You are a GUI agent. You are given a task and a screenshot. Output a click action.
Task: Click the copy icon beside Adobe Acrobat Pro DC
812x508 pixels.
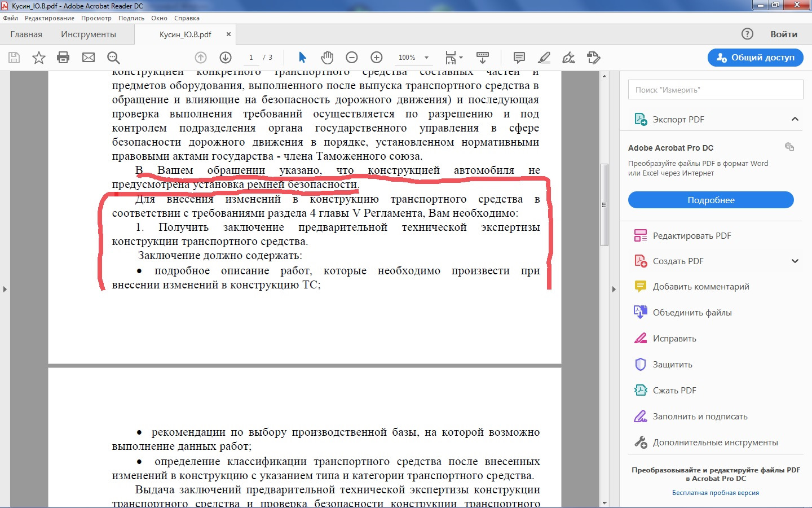tap(789, 147)
